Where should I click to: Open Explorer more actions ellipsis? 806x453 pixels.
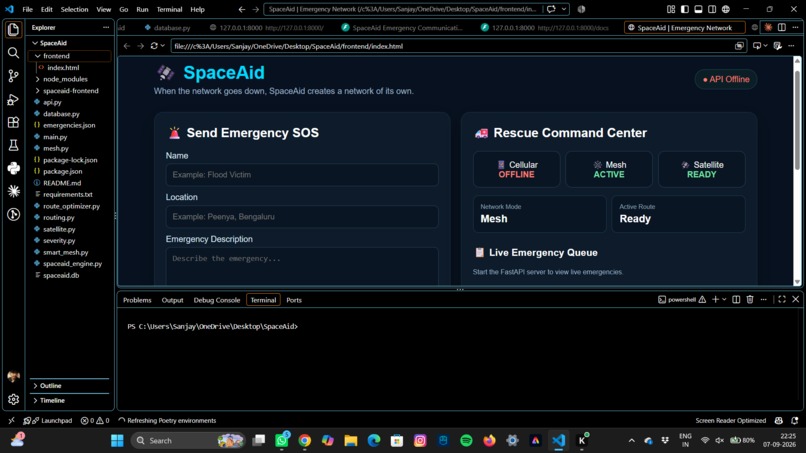(106, 27)
